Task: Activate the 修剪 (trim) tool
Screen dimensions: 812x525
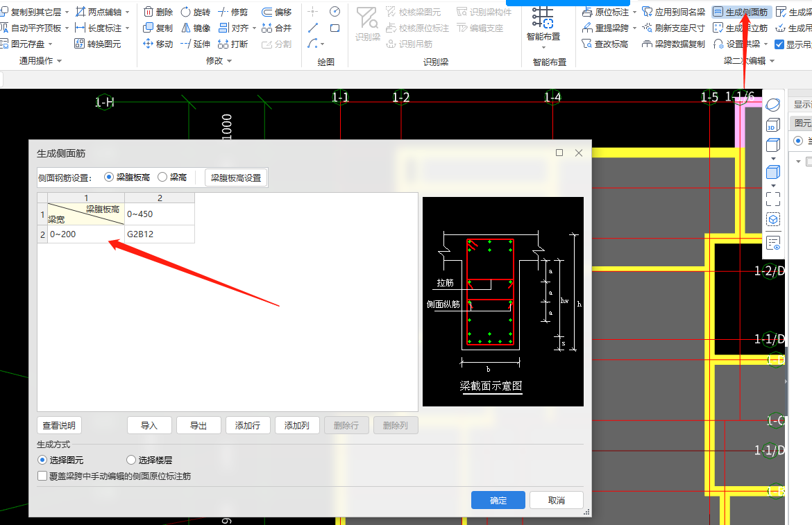Action: [x=232, y=12]
